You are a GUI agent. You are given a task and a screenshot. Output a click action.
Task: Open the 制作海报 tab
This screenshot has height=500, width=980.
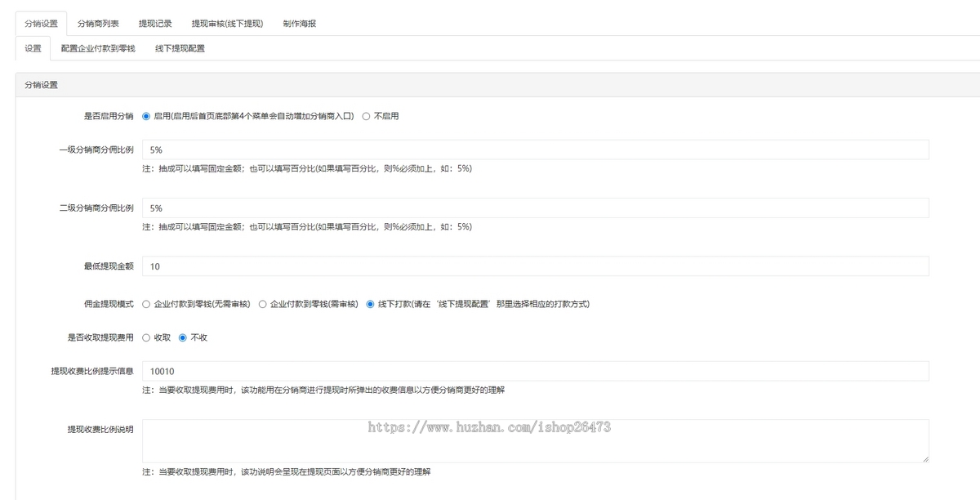299,24
